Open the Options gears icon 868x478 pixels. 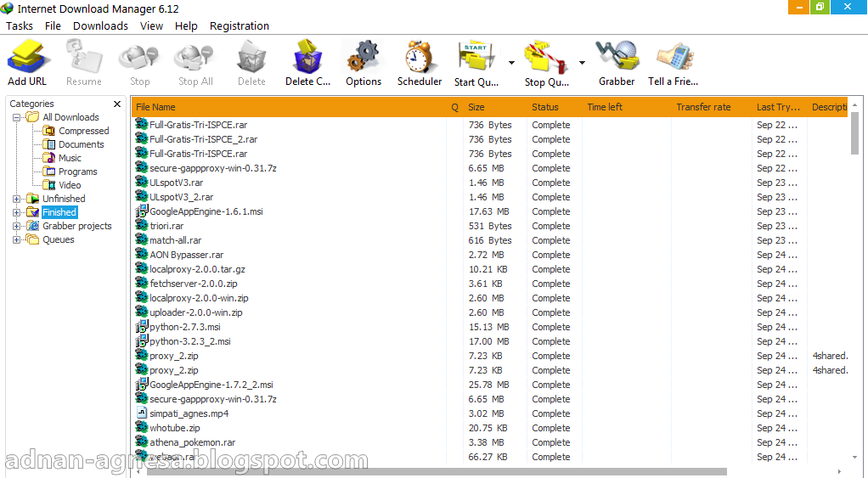pos(364,56)
